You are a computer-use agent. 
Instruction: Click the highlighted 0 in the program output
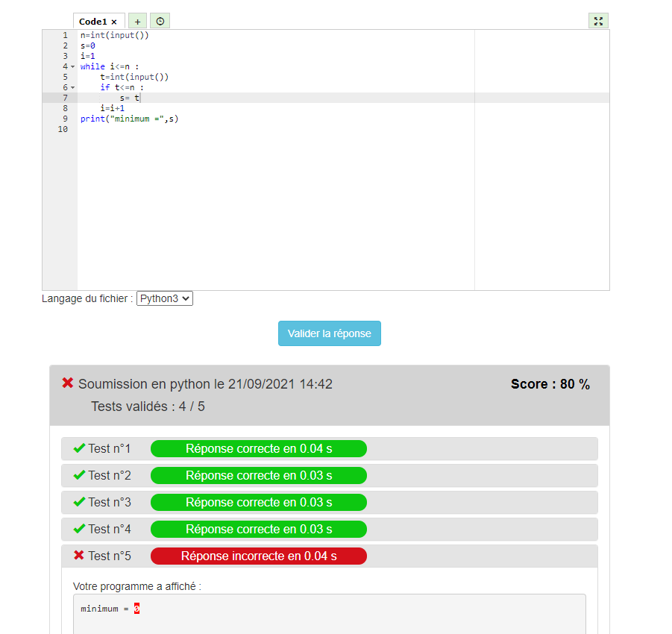point(136,609)
